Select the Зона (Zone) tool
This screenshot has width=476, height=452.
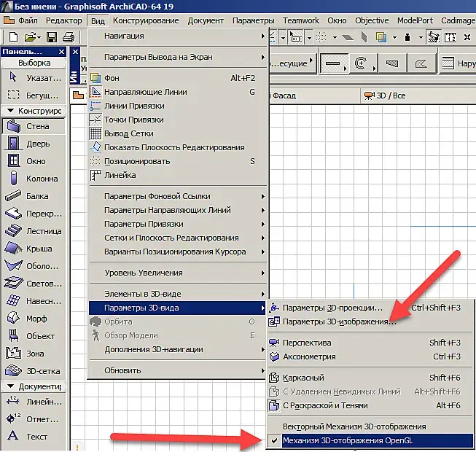pos(34,354)
